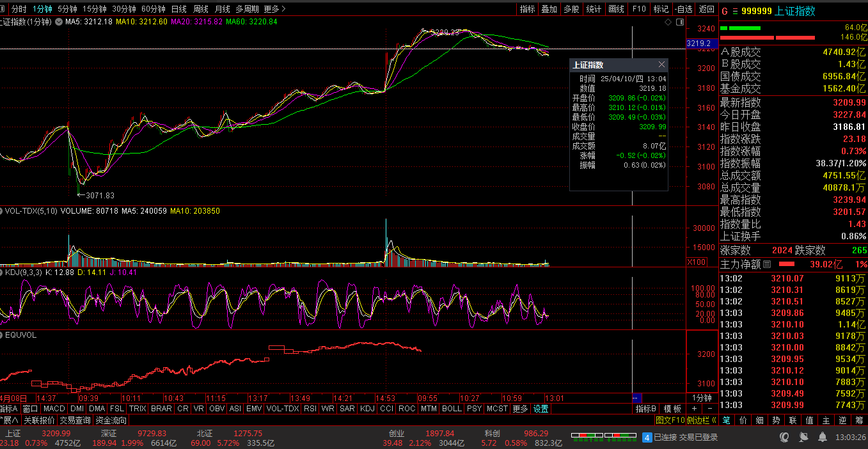Open the 统计 statistics tool
The height and width of the screenshot is (449, 868).
click(x=594, y=9)
